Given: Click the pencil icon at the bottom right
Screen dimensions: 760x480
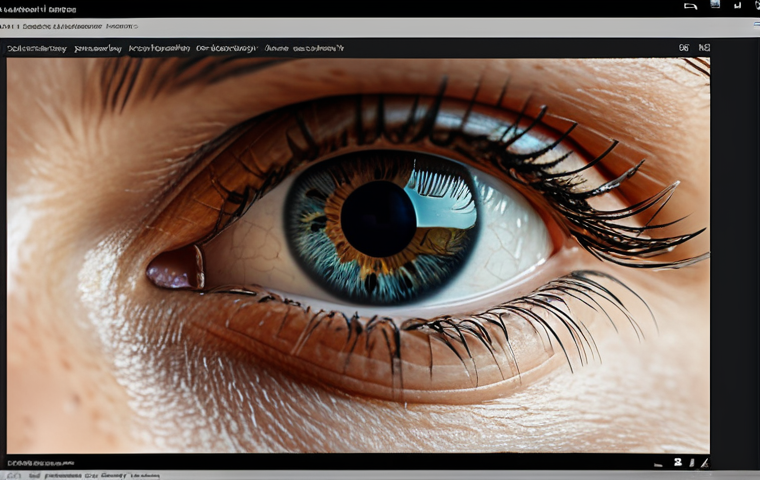Looking at the screenshot, I should pyautogui.click(x=704, y=463).
